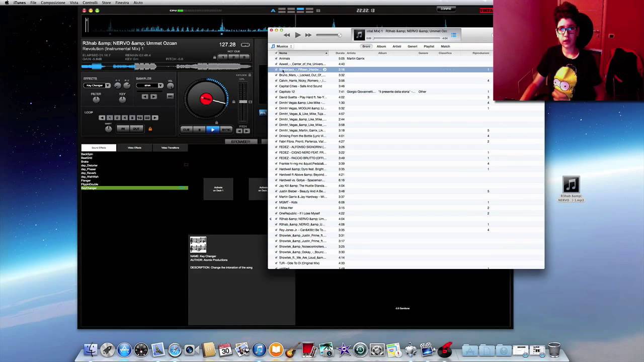Click the loop shrink left arrow
The height and width of the screenshot is (362, 644).
(x=102, y=118)
